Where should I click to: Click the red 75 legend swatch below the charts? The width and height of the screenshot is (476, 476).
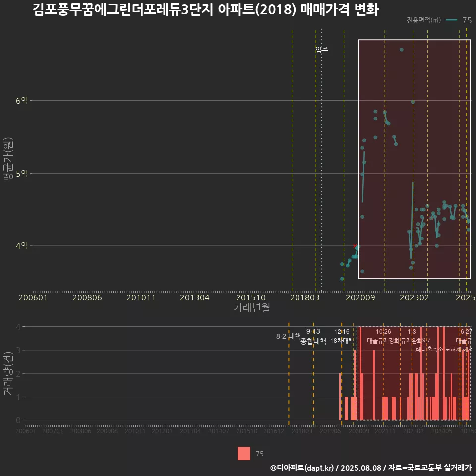[244, 453]
